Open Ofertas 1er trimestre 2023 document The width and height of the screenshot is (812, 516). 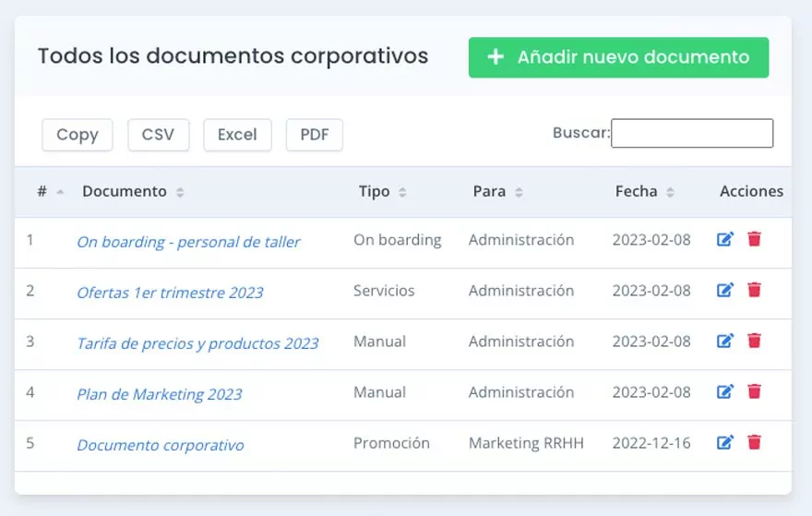tap(170, 293)
